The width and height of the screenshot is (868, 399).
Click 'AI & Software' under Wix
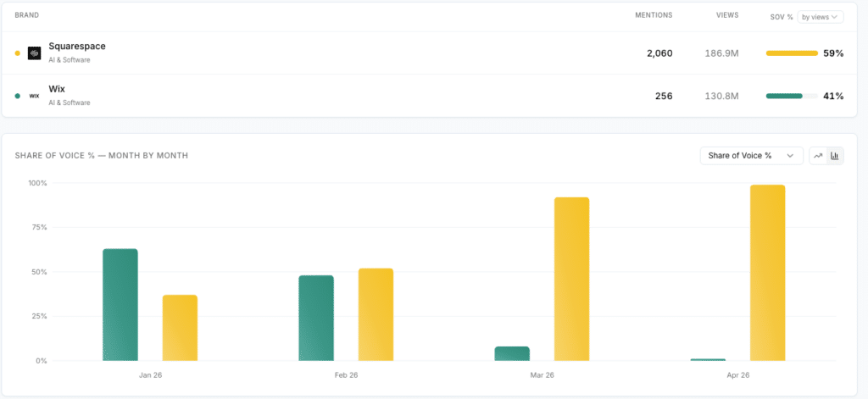pyautogui.click(x=70, y=103)
